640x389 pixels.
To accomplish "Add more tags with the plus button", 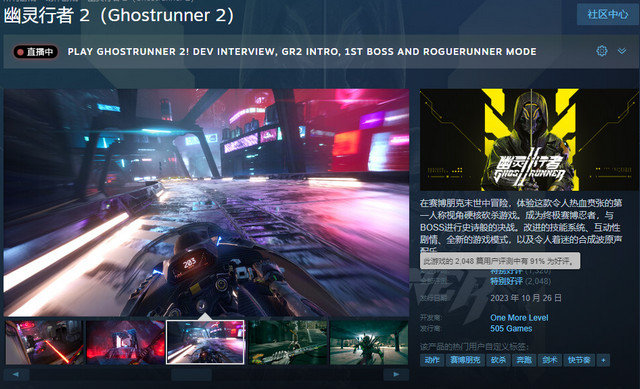I will pos(603,360).
